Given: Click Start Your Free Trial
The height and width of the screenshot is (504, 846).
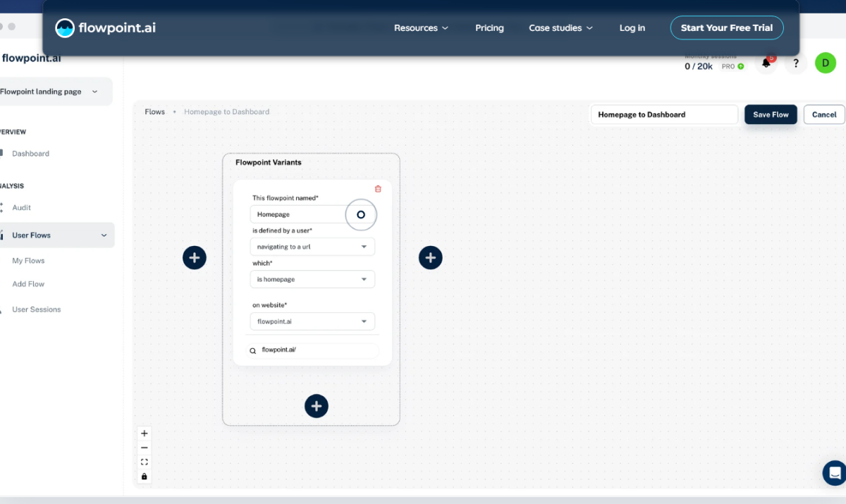Looking at the screenshot, I should (727, 27).
